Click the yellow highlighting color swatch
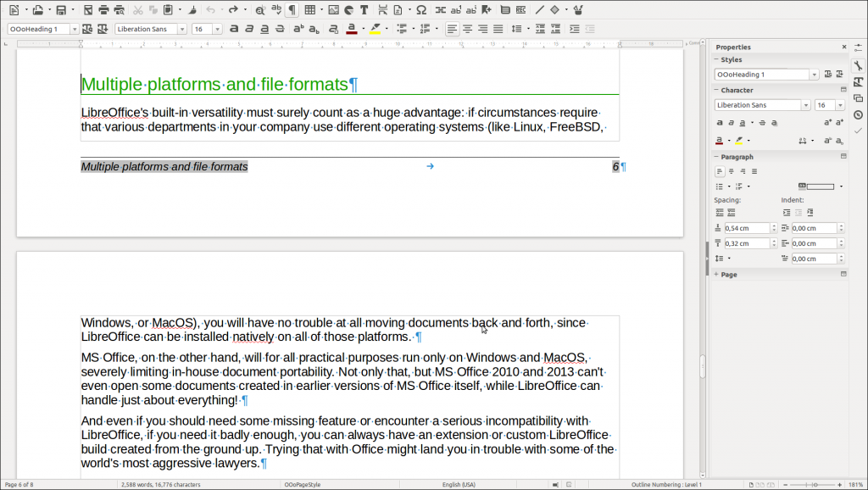868x490 pixels. (x=376, y=32)
